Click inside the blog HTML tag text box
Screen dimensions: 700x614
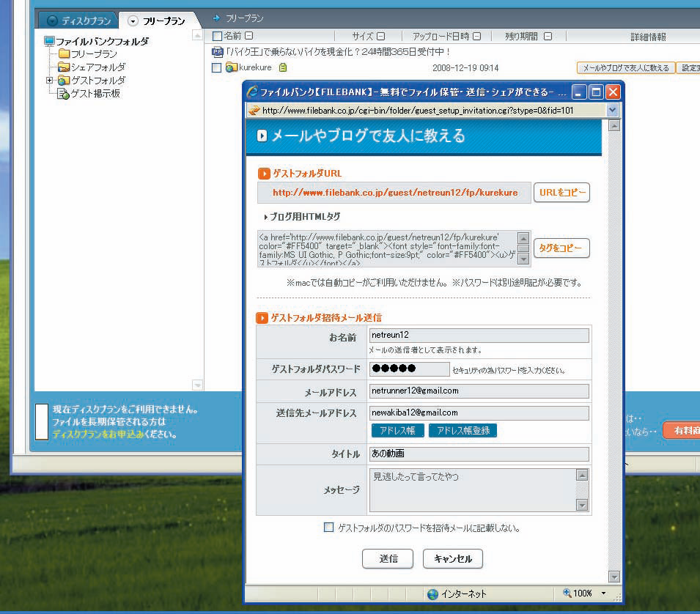(388, 249)
